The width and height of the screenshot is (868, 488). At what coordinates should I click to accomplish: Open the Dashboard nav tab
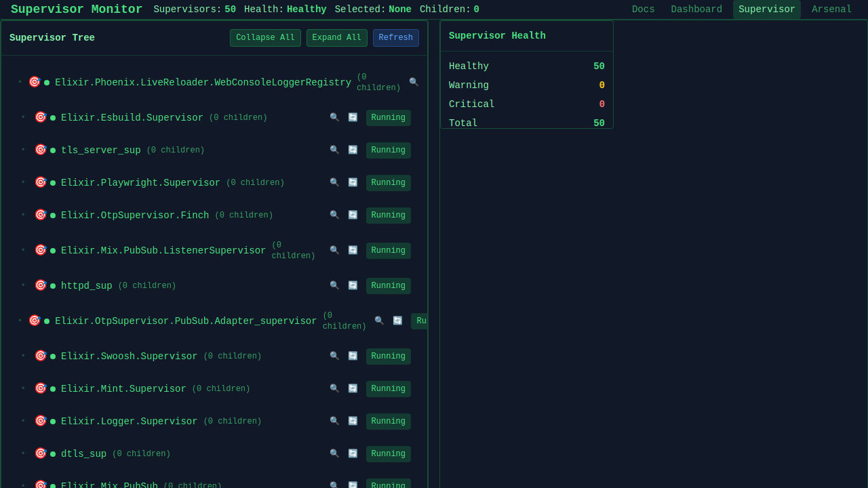[696, 9]
